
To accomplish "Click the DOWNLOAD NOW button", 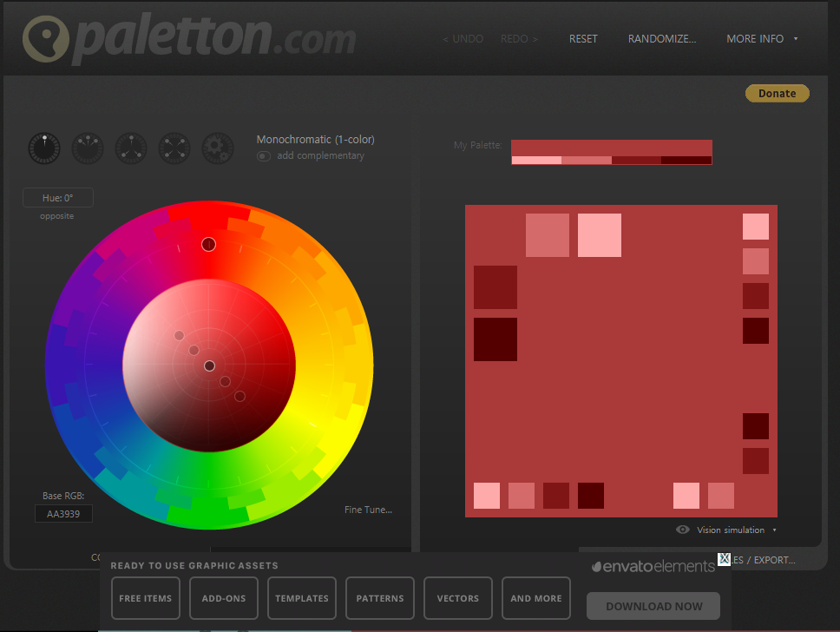I will point(653,606).
